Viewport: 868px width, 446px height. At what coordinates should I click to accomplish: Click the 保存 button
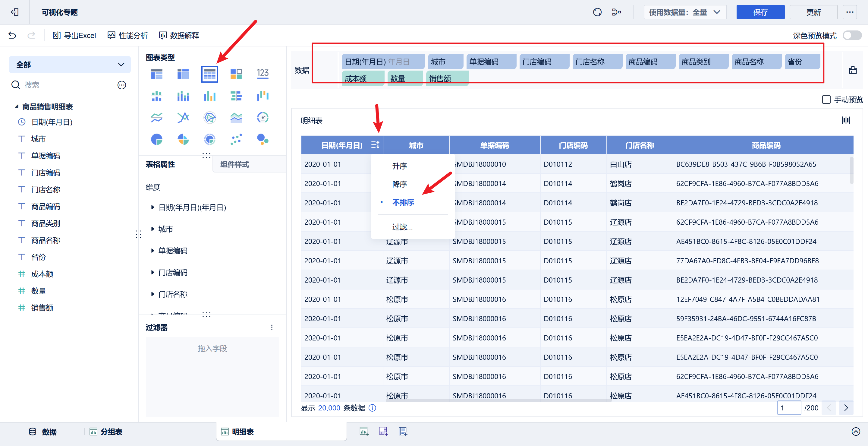click(760, 12)
